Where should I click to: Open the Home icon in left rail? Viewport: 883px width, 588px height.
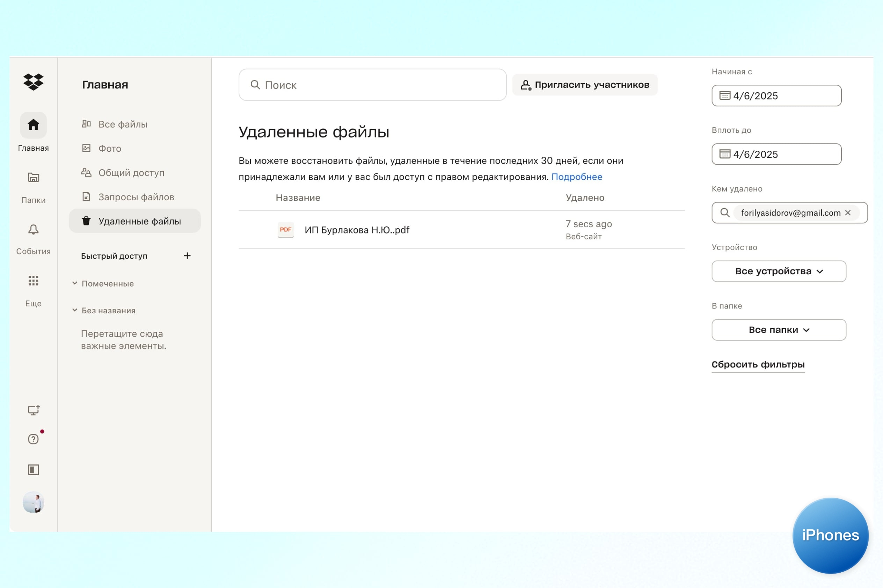[x=34, y=125]
